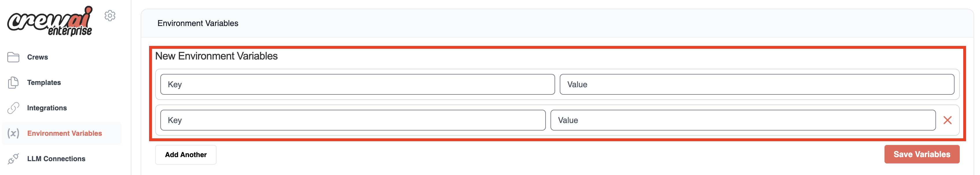Image resolution: width=980 pixels, height=175 pixels.
Task: Click the Integrations chain-link icon
Action: (13, 108)
